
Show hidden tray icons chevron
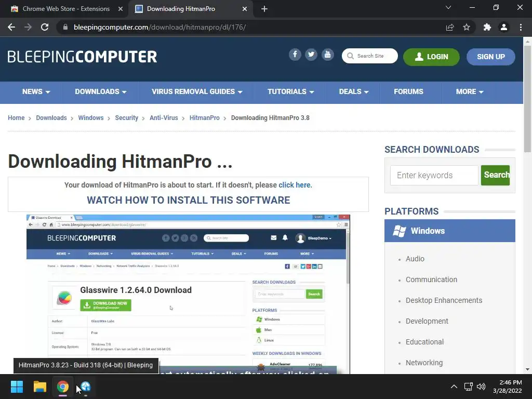(454, 387)
